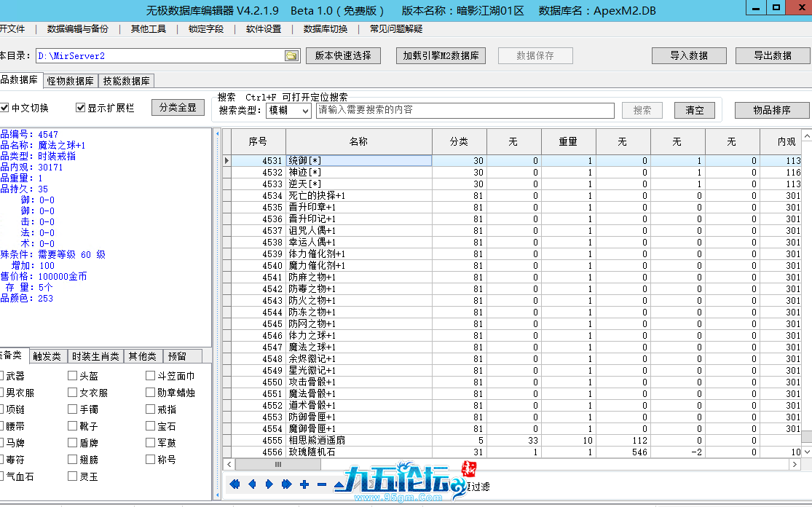812x507 pixels.
Task: Toggle the 中文切换 checkbox
Action: tap(4, 108)
